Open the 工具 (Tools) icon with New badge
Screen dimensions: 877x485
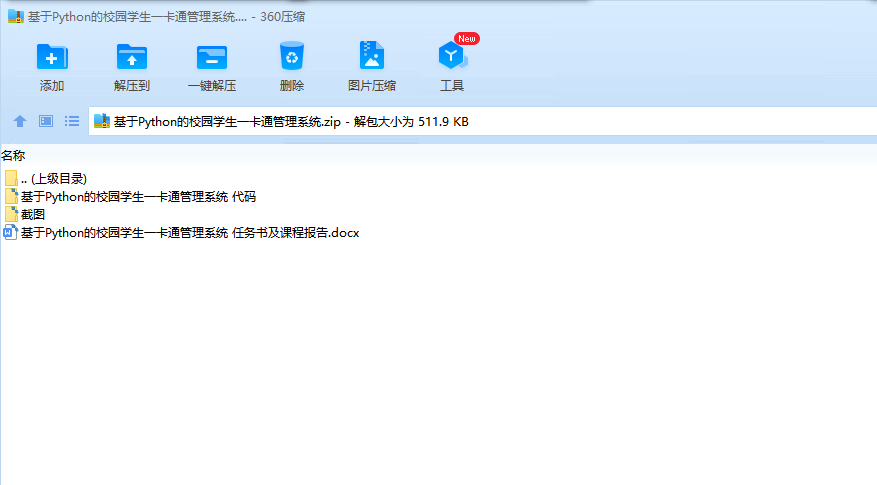[x=452, y=56]
